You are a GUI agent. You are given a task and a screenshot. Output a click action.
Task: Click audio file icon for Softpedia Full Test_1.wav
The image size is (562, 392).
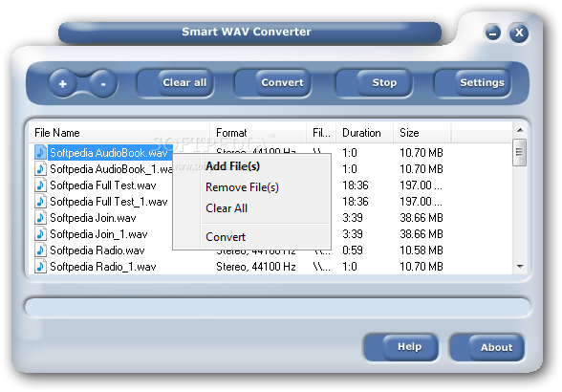40,201
